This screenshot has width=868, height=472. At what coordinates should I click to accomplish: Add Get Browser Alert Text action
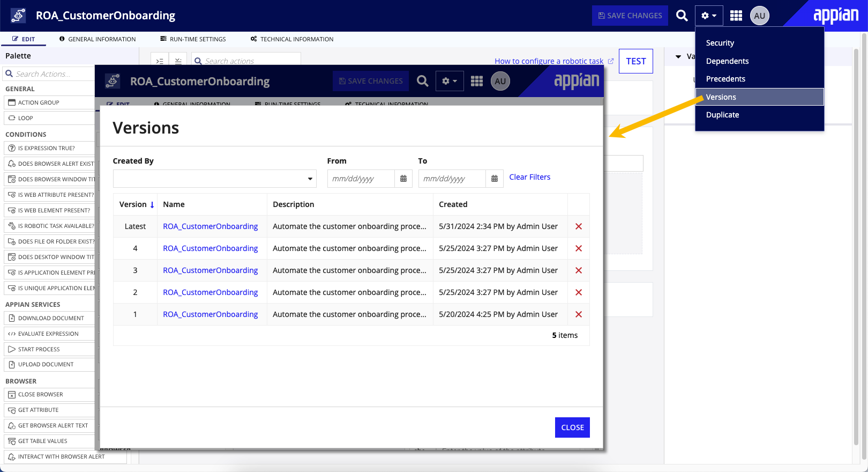pos(49,425)
